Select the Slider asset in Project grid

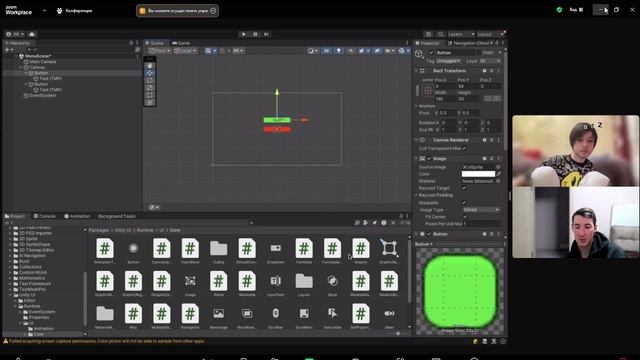coord(389,316)
